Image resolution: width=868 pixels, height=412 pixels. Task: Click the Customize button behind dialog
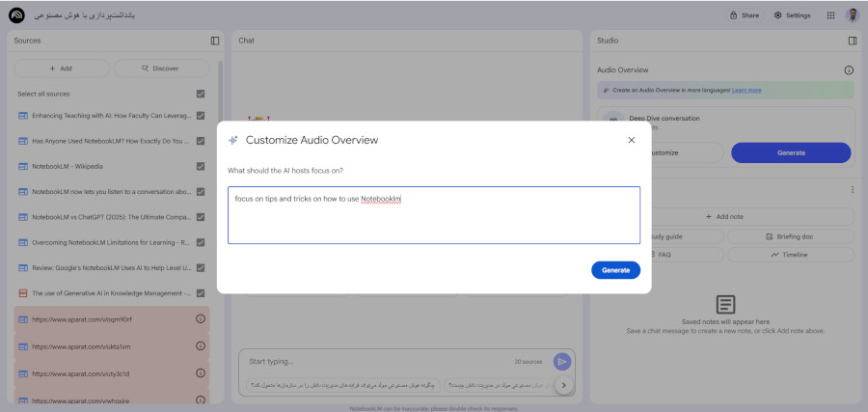tap(661, 152)
